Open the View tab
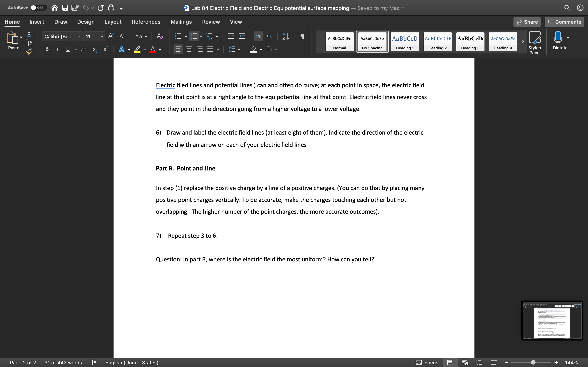Screen dimensions: 588x367 pyautogui.click(x=235, y=22)
